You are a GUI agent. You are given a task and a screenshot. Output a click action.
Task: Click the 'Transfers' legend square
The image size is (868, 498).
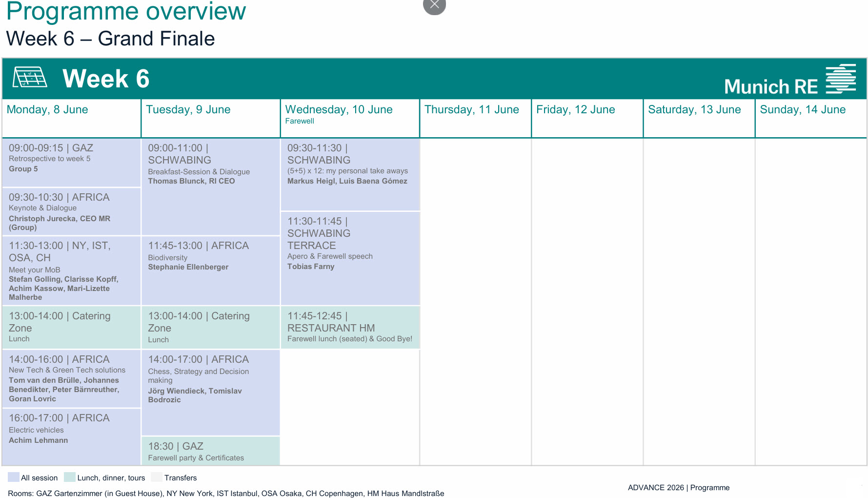[156, 477]
